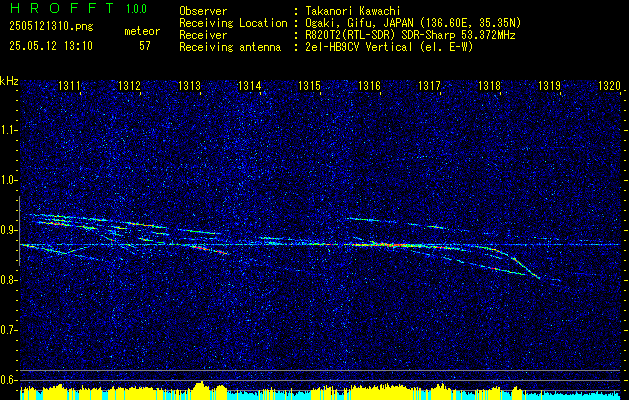Click the 1311 time axis marker
The width and height of the screenshot is (629, 400).
coord(69,85)
